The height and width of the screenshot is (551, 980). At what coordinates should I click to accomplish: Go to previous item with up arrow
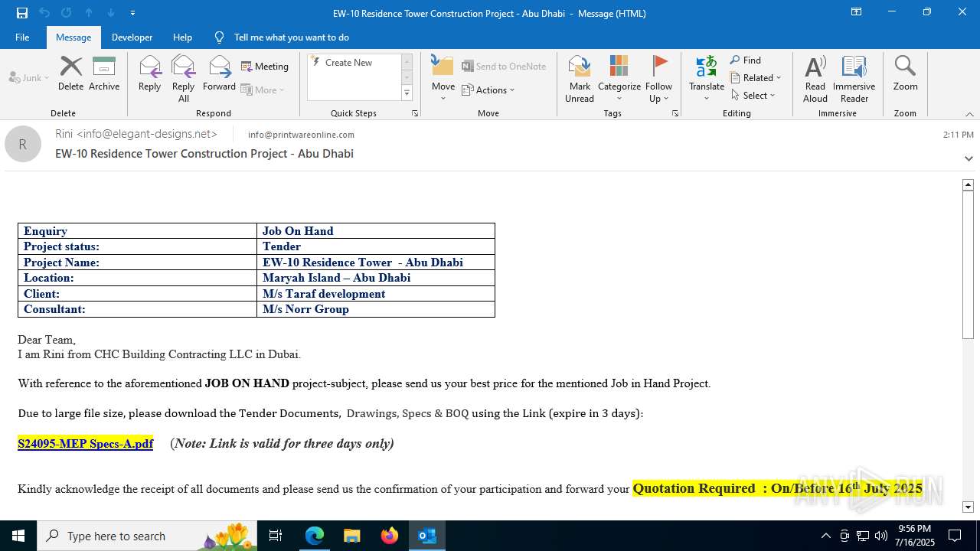click(89, 13)
